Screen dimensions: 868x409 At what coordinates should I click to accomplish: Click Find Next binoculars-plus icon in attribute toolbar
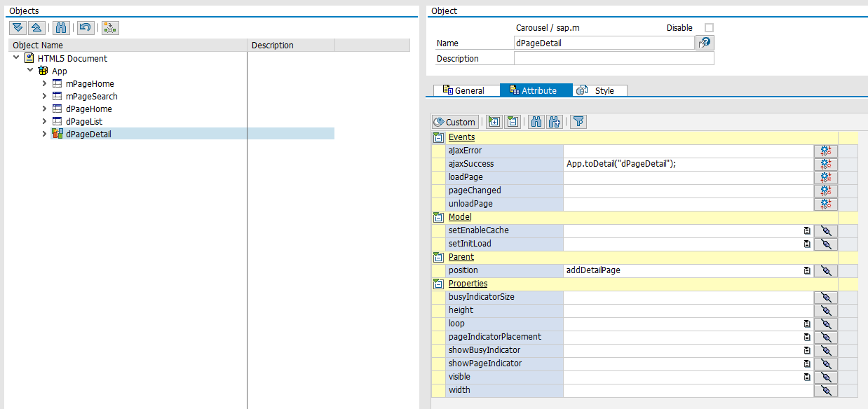click(x=555, y=122)
